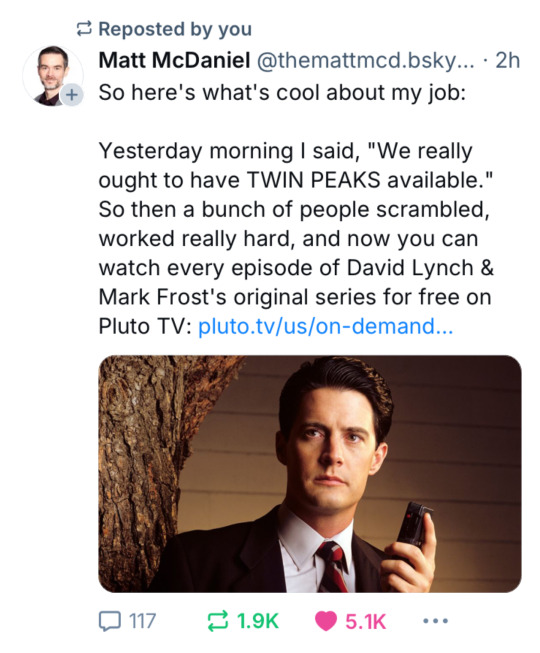This screenshot has width=540, height=653.
Task: Click the 5.1K likes count
Action: coord(366,621)
